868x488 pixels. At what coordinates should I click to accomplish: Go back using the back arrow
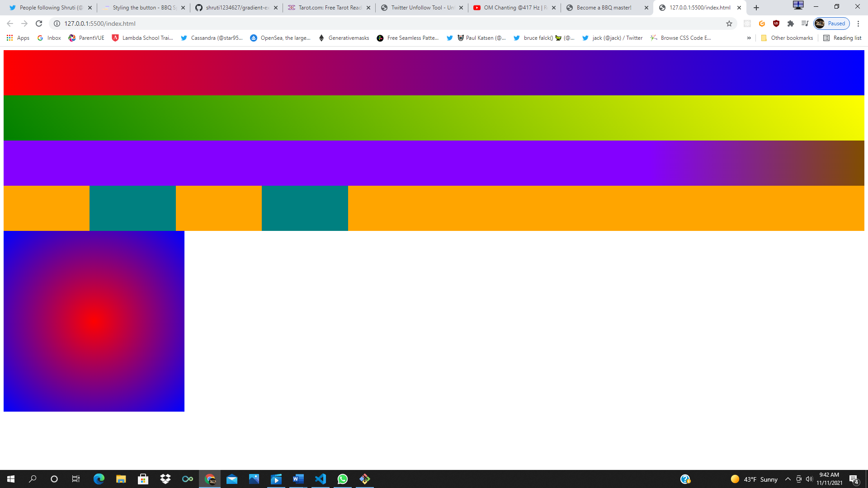(x=10, y=23)
